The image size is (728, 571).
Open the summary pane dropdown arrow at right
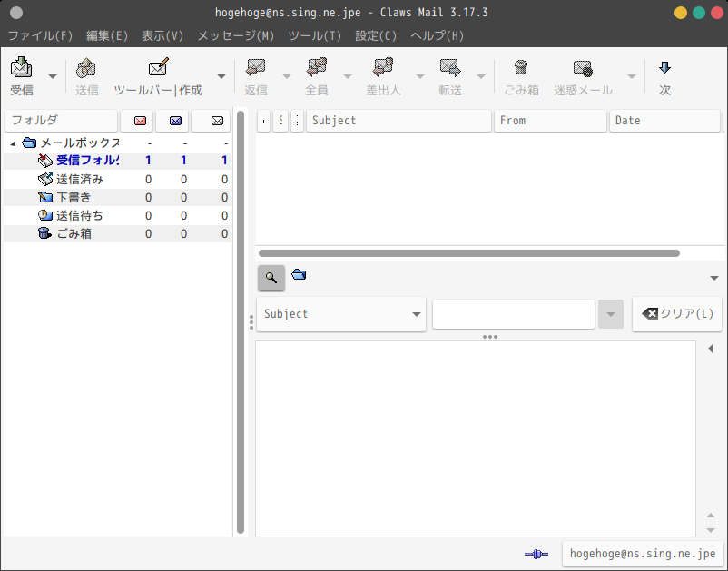pyautogui.click(x=714, y=278)
